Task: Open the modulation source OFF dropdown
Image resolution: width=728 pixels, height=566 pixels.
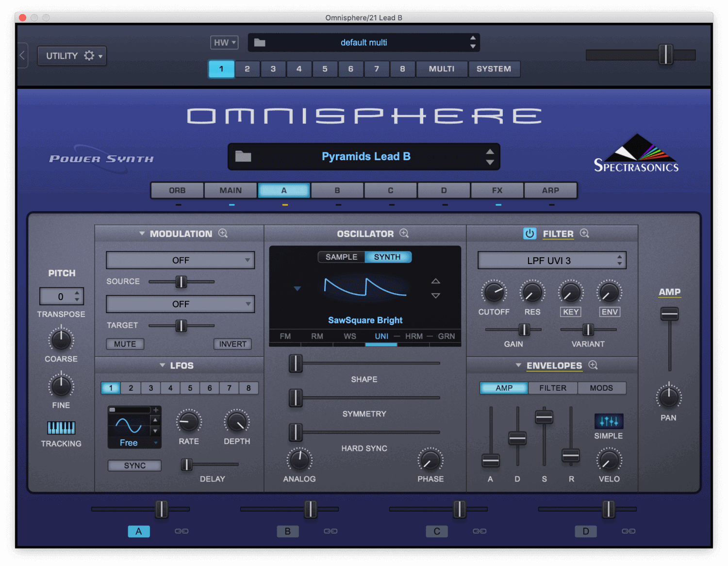Action: [x=181, y=261]
